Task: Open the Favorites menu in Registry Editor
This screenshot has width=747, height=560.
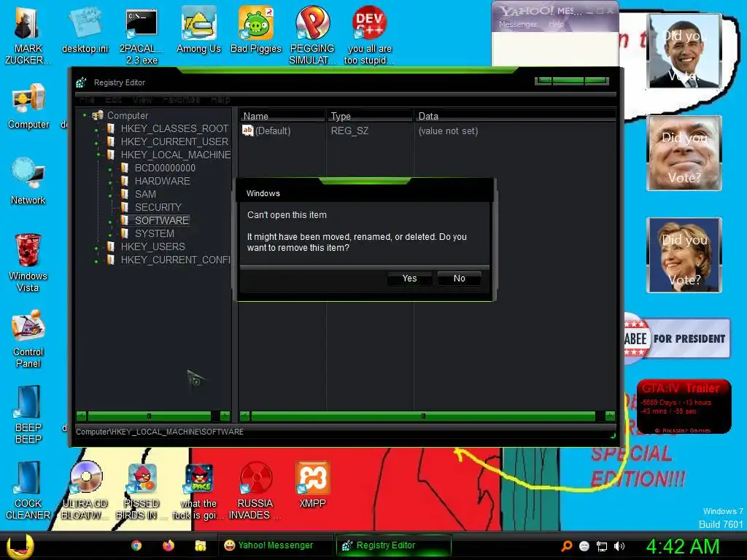Action: pyautogui.click(x=181, y=99)
